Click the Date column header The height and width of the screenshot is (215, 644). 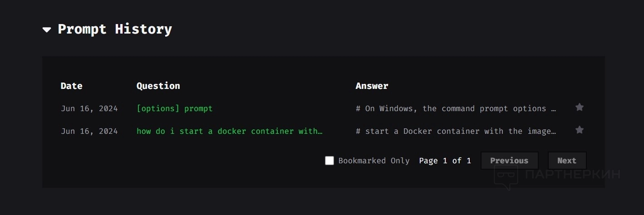[x=72, y=86]
